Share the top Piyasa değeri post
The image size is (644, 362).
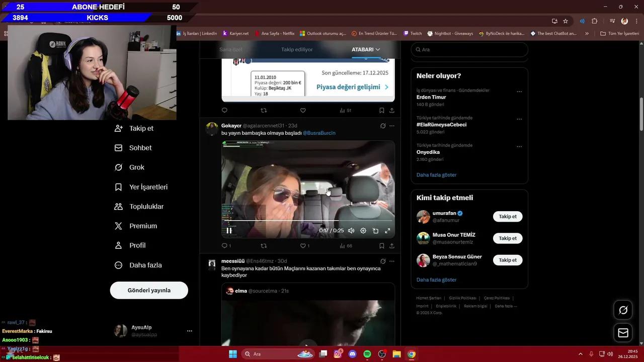click(392, 110)
